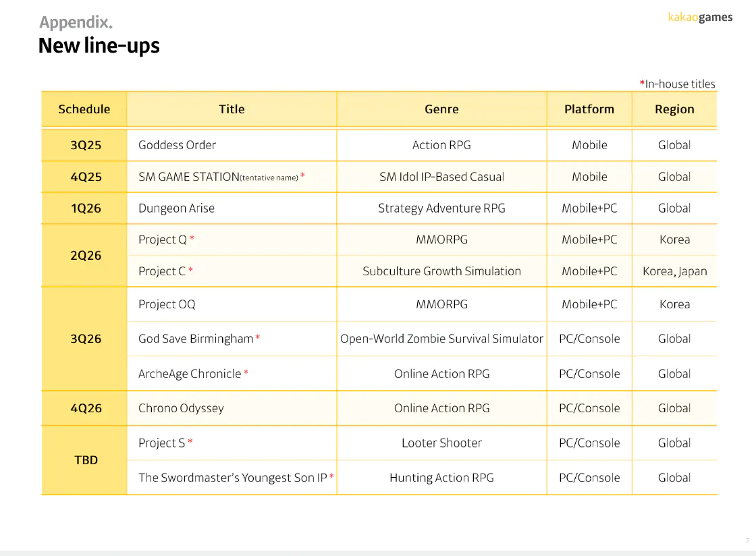The height and width of the screenshot is (556, 756).
Task: Select the '4Q25' schedule cell
Action: click(x=84, y=177)
